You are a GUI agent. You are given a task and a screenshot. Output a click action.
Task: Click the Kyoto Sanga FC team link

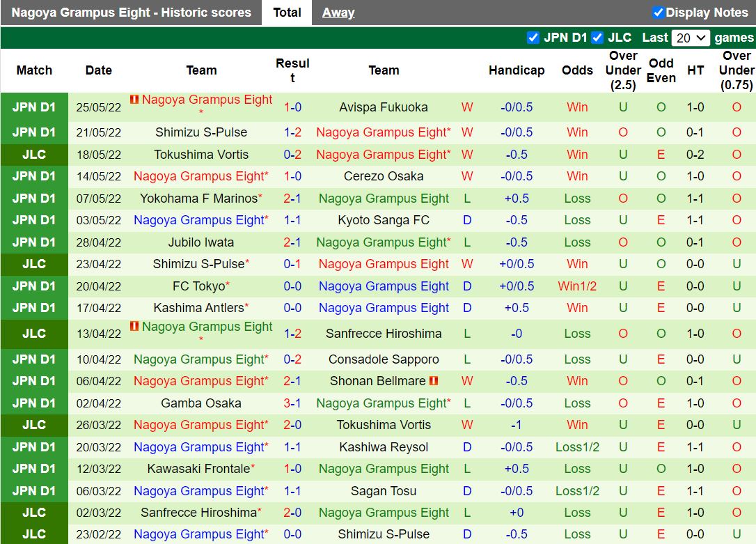pos(384,220)
